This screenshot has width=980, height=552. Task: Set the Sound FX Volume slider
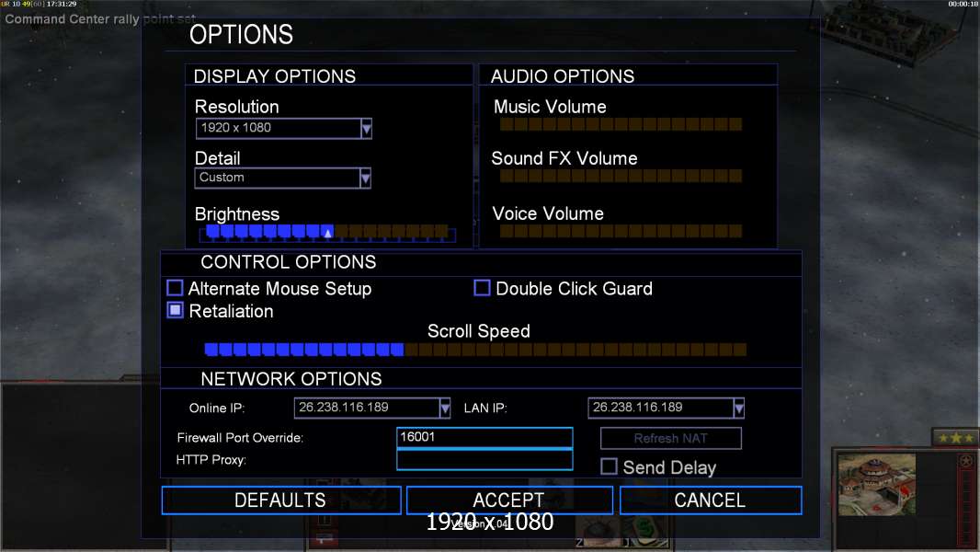621,176
